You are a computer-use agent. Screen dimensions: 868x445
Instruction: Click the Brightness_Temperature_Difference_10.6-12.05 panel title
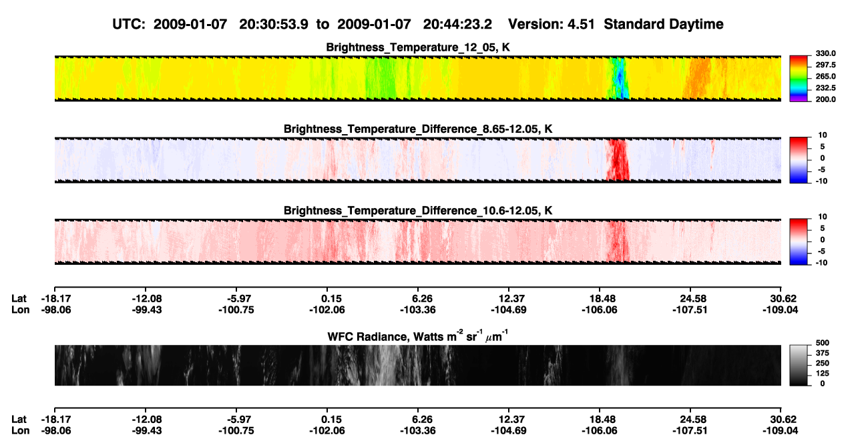(418, 211)
